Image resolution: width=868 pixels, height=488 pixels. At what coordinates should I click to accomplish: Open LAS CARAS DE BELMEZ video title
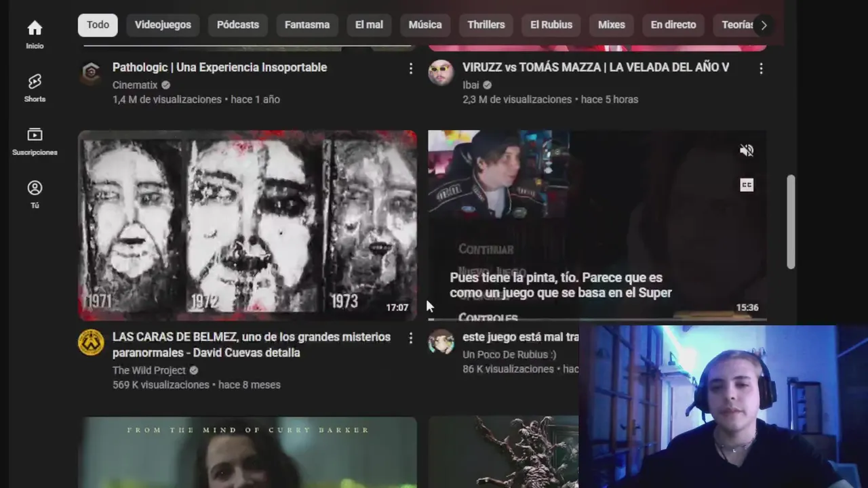(252, 344)
